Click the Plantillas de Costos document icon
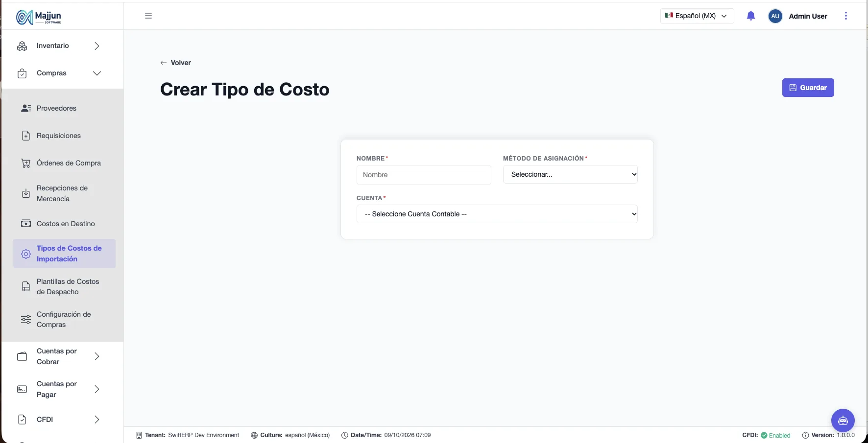The height and width of the screenshot is (443, 868). point(26,287)
